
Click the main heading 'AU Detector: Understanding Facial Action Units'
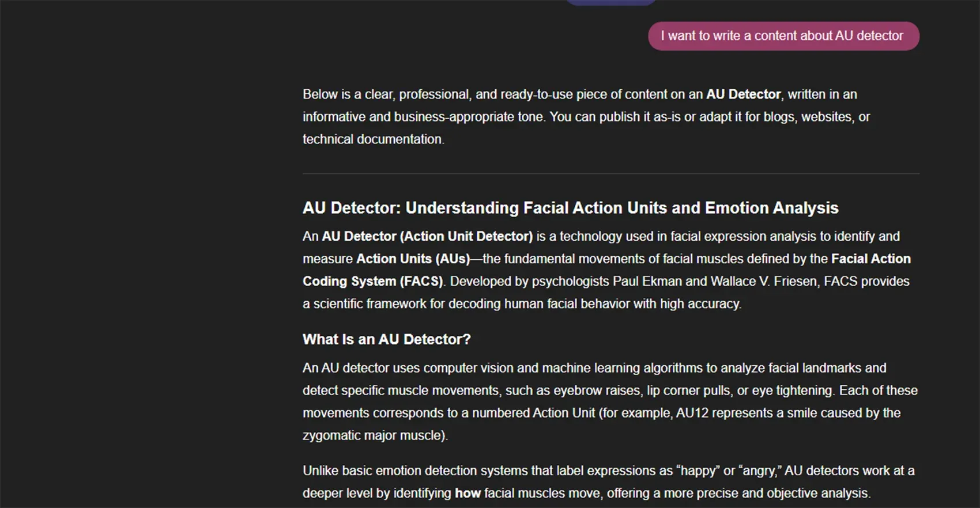coord(570,208)
